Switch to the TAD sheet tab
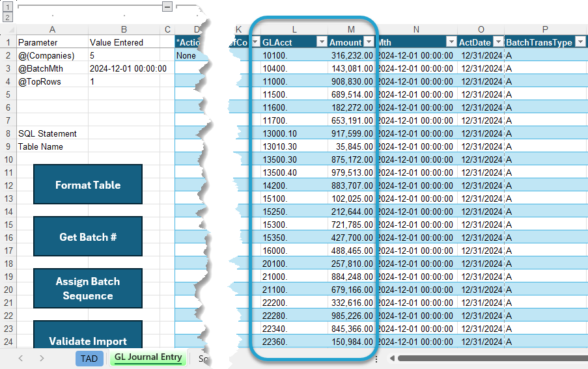 coord(89,359)
